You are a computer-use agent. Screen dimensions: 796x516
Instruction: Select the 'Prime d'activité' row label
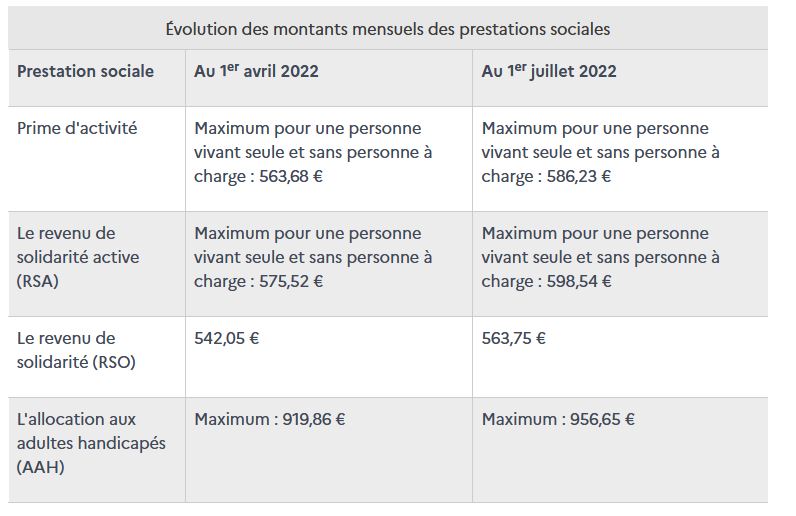(x=77, y=128)
